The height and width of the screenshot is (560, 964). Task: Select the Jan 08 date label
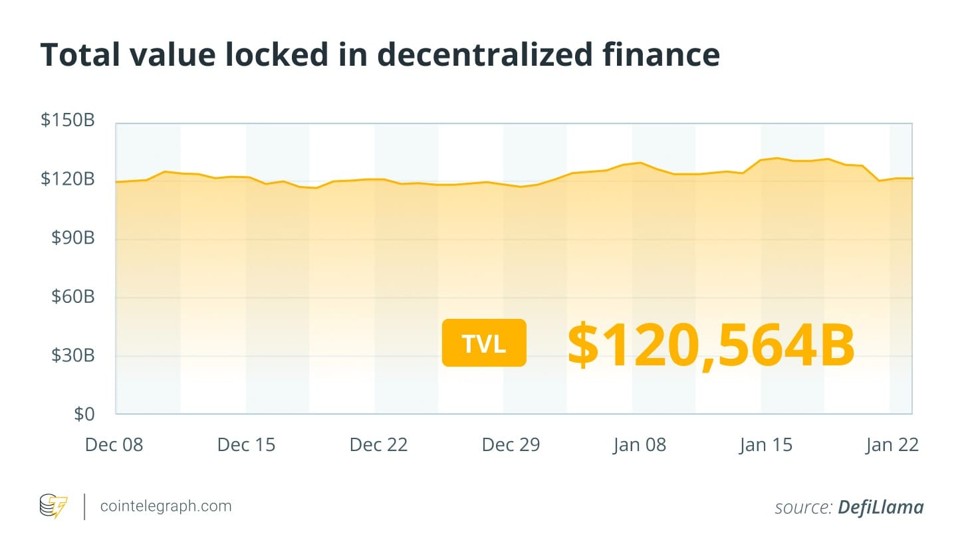pos(639,444)
